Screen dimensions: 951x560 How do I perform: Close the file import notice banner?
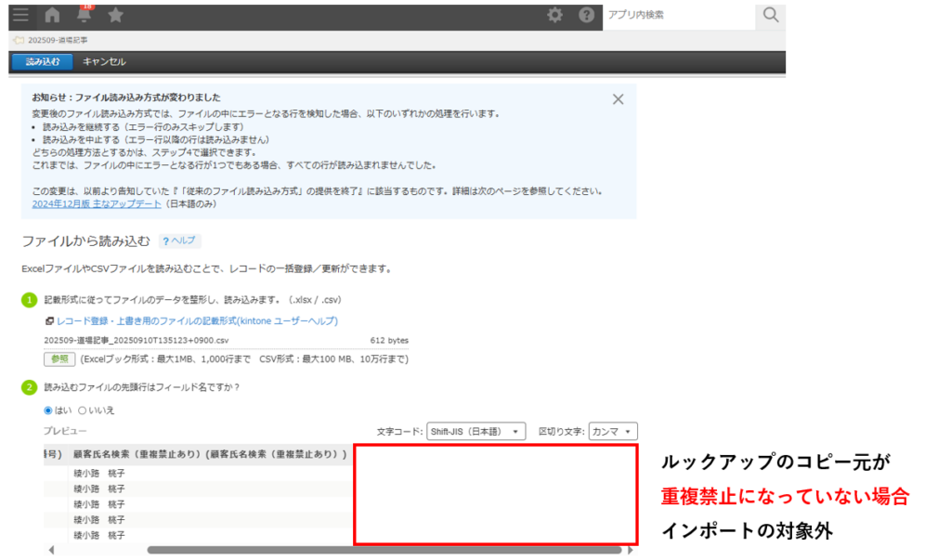618,99
